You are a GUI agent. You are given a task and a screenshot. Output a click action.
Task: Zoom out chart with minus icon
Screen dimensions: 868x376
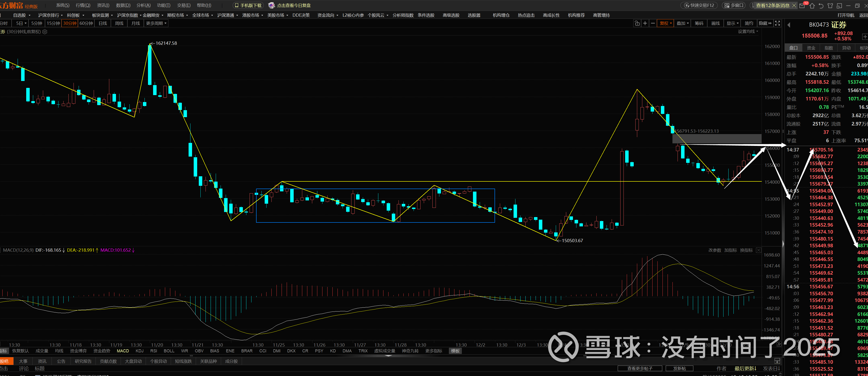tap(653, 23)
